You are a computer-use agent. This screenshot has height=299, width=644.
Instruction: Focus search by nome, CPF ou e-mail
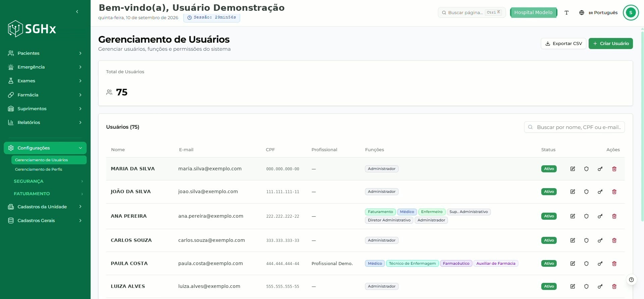coord(574,127)
